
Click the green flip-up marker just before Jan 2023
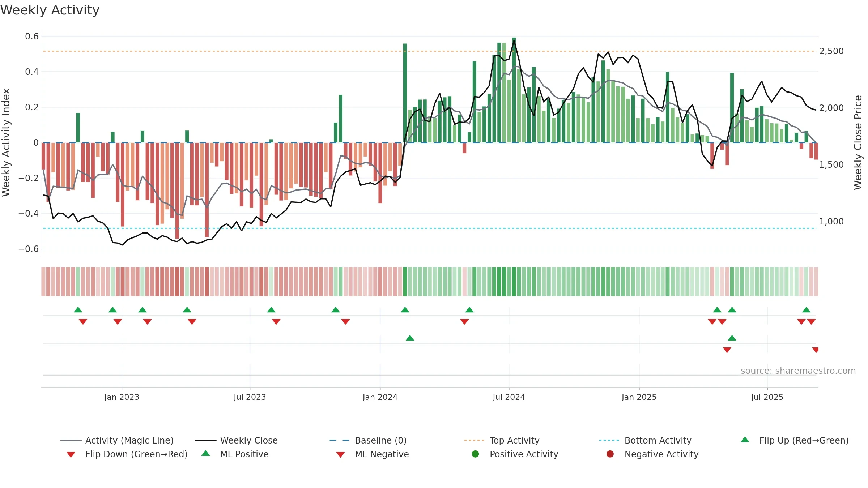(x=113, y=310)
